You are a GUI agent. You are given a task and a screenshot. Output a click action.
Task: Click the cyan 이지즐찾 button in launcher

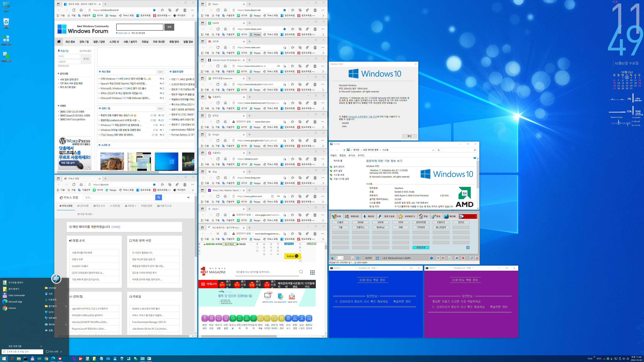pos(421,248)
